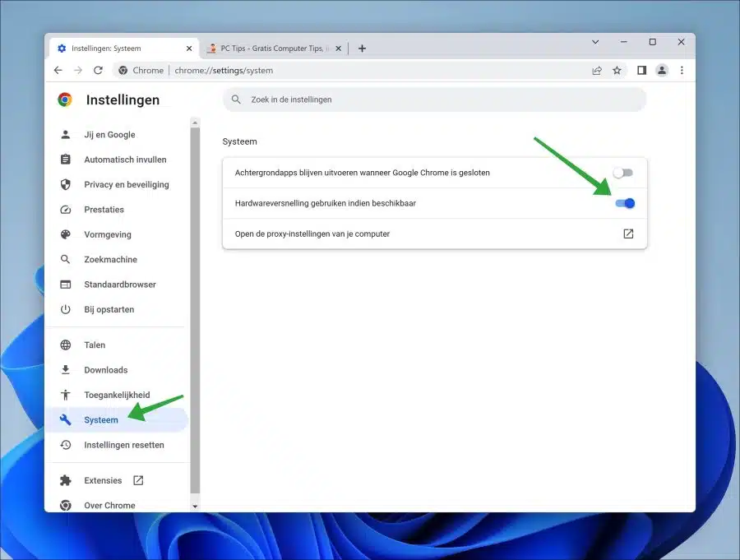The height and width of the screenshot is (560, 740).
Task: Reload the settings page
Action: point(98,71)
